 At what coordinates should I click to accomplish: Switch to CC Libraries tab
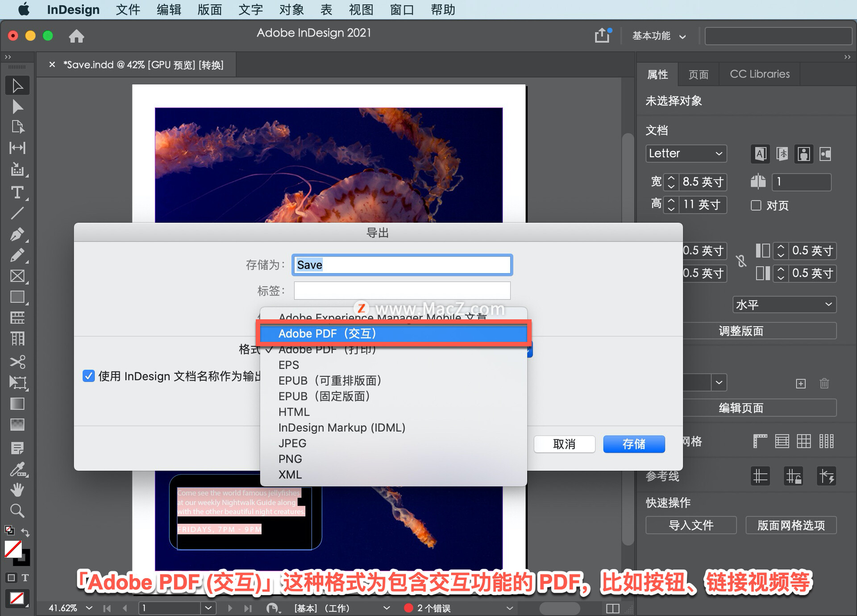point(760,74)
